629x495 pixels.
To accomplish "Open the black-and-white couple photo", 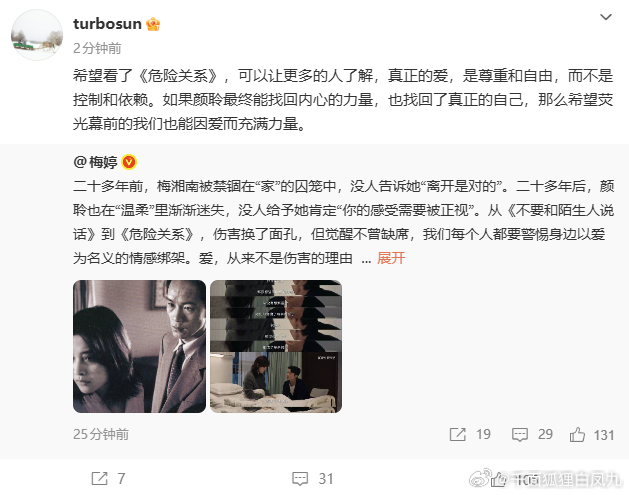I will pyautogui.click(x=139, y=346).
